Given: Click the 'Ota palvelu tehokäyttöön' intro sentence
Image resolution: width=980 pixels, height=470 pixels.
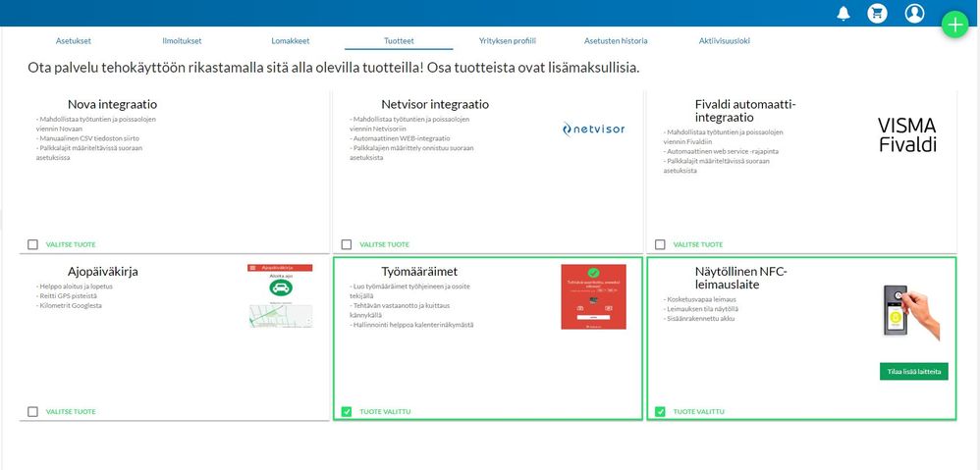Looking at the screenshot, I should tap(333, 68).
